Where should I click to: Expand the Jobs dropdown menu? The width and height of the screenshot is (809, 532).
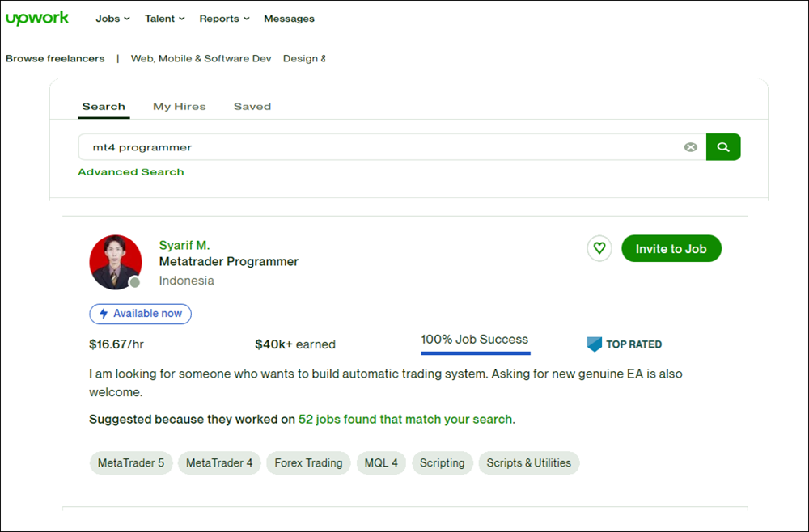112,19
